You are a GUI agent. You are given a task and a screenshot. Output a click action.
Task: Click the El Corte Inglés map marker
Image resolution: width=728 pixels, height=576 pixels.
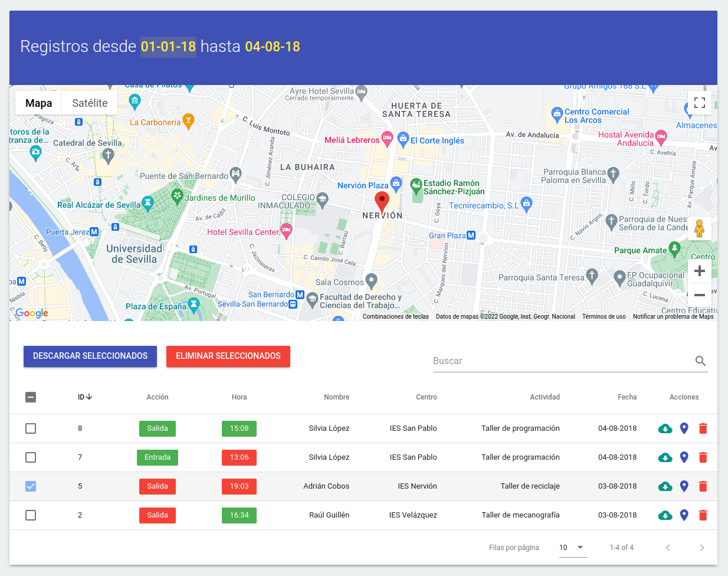click(403, 139)
